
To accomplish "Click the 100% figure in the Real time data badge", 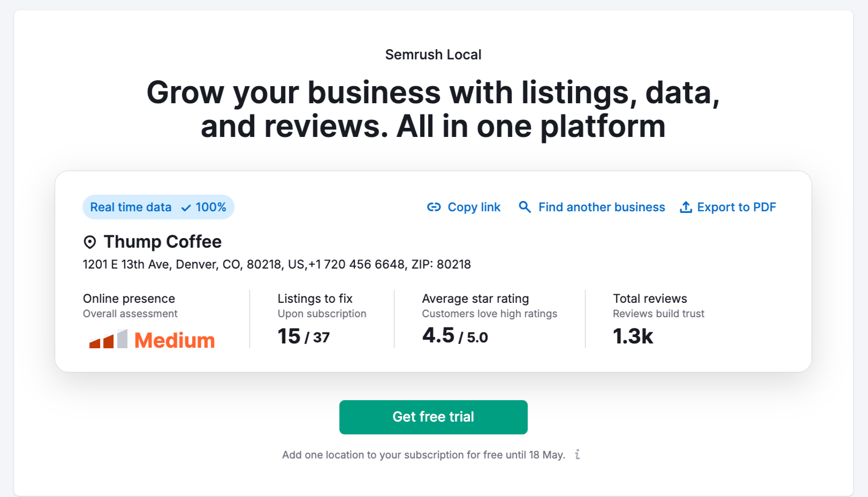I will pyautogui.click(x=211, y=207).
